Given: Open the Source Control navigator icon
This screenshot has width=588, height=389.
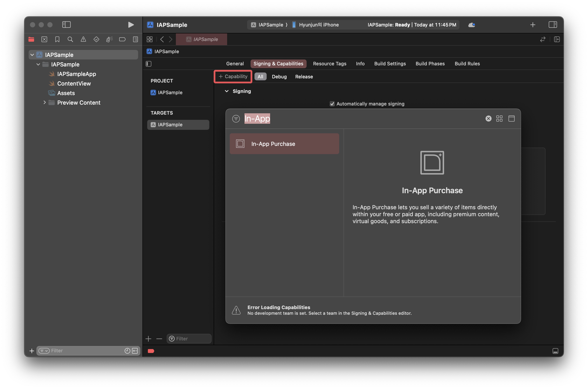Looking at the screenshot, I should click(x=44, y=39).
